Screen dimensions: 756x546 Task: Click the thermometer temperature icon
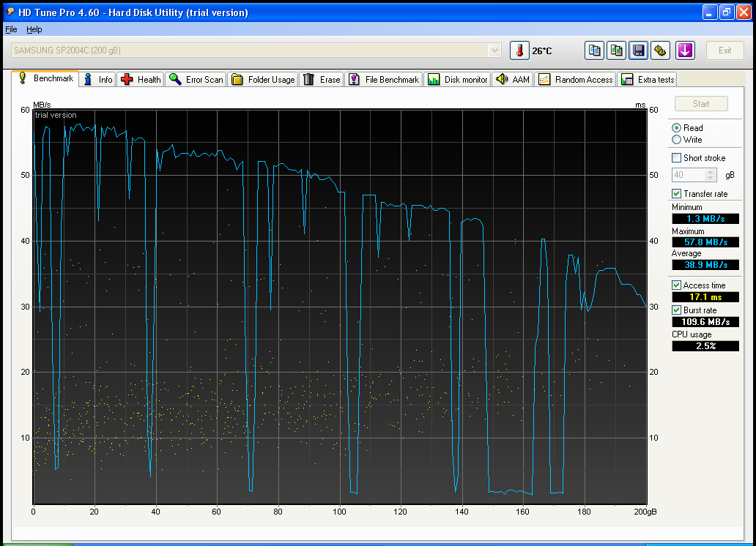(519, 51)
